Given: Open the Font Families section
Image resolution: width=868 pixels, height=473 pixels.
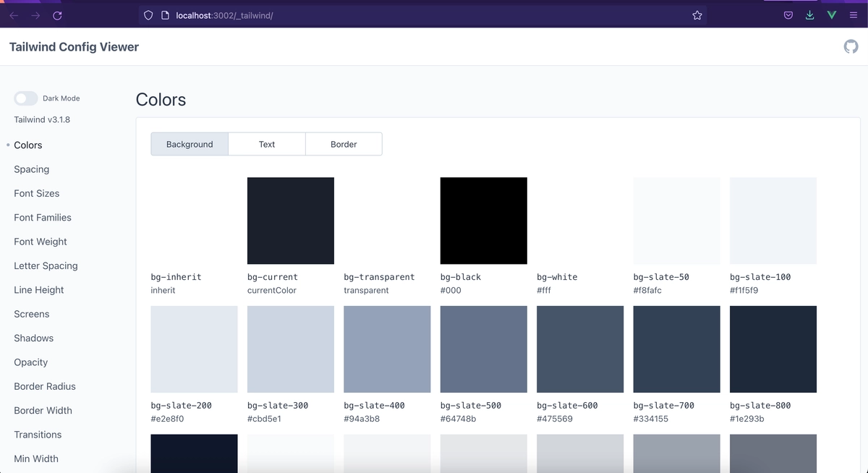Looking at the screenshot, I should click(x=42, y=217).
